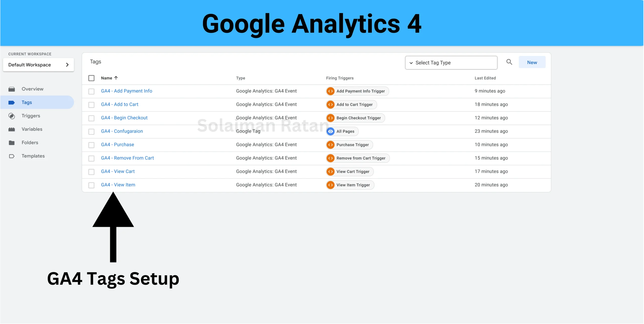Click the Triggers circular icon in sidebar

point(12,116)
